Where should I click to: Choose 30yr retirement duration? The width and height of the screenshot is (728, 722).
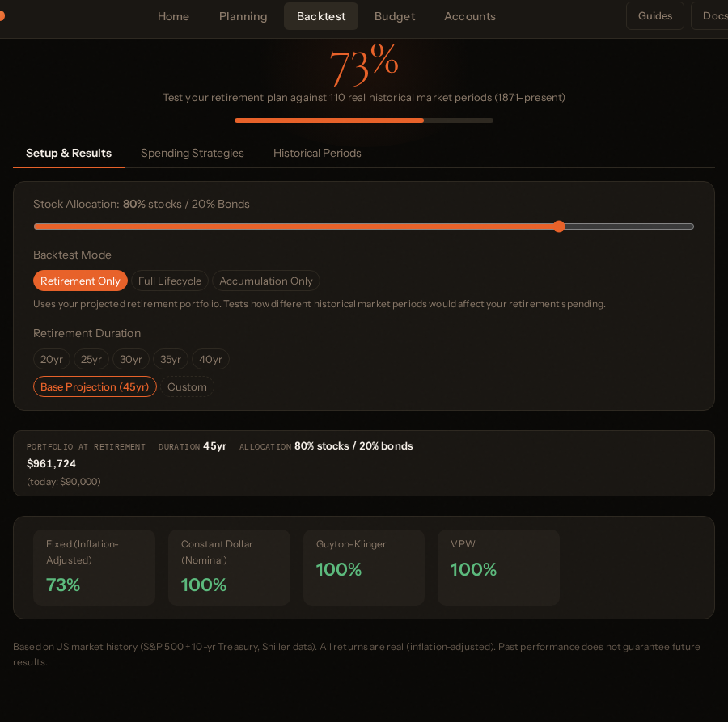click(131, 359)
